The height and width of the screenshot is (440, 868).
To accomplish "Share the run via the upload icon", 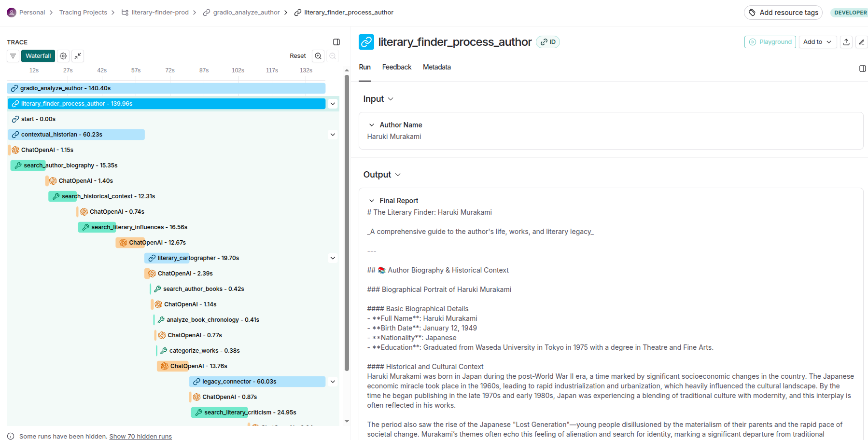I will (x=846, y=42).
